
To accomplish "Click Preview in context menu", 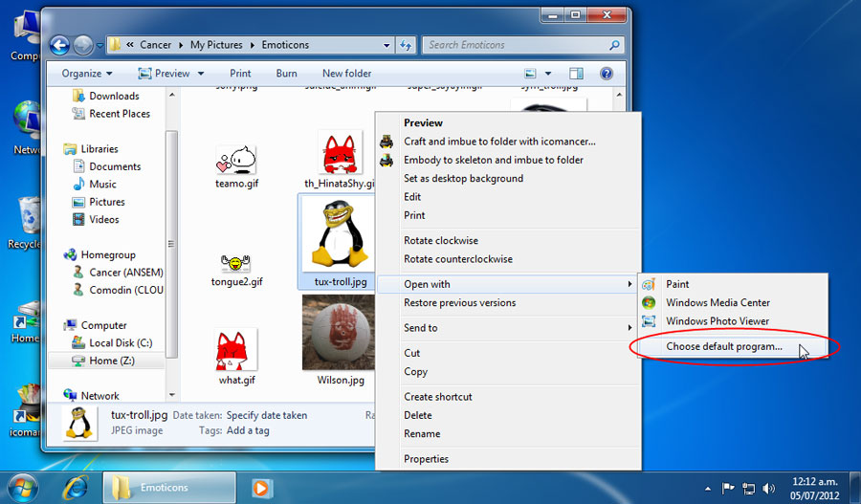I will [423, 123].
